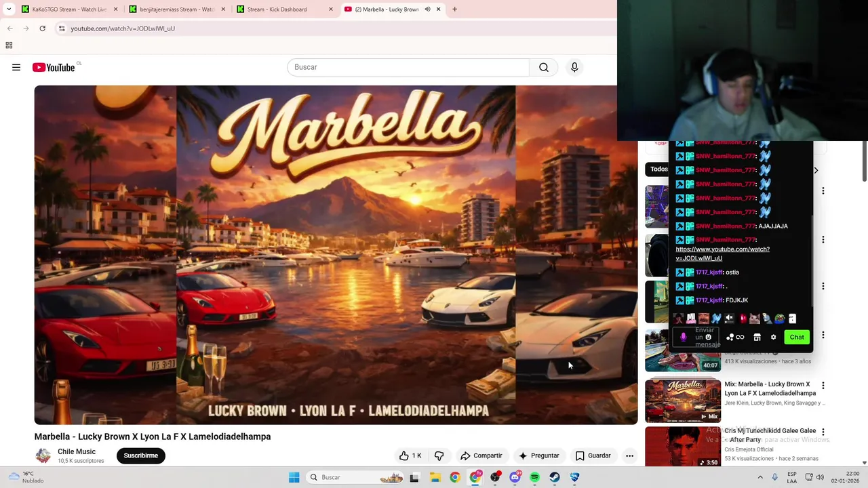Show hidden system tray icons

click(x=759, y=477)
